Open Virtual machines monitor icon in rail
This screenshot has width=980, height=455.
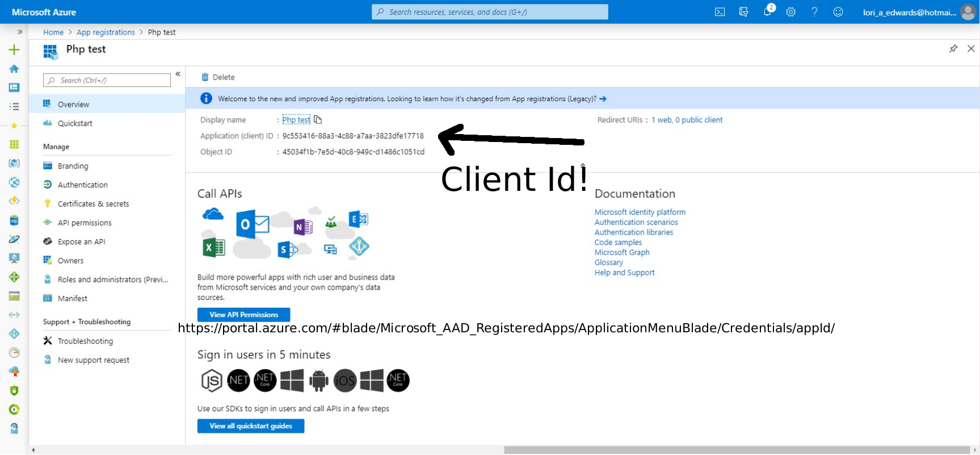click(14, 258)
